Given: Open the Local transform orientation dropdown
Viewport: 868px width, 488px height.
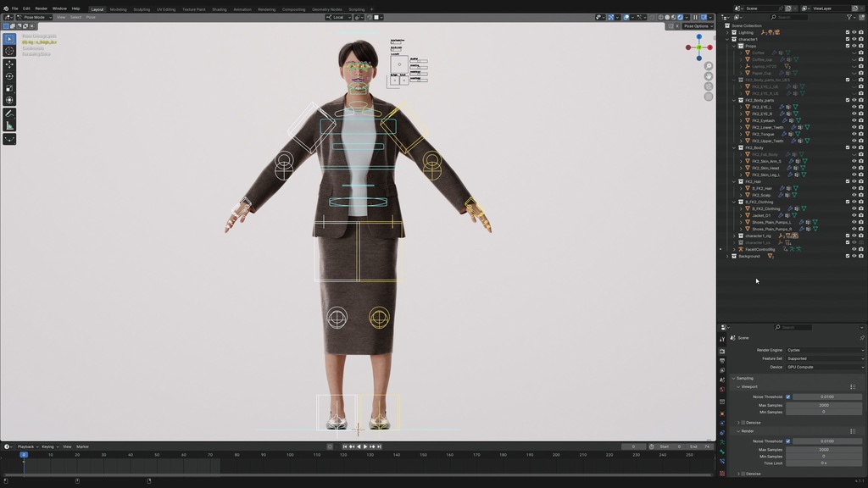Looking at the screenshot, I should click(x=337, y=17).
